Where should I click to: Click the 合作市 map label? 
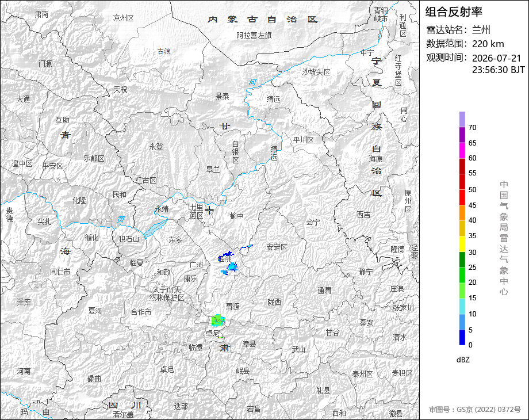pyautogui.click(x=141, y=312)
